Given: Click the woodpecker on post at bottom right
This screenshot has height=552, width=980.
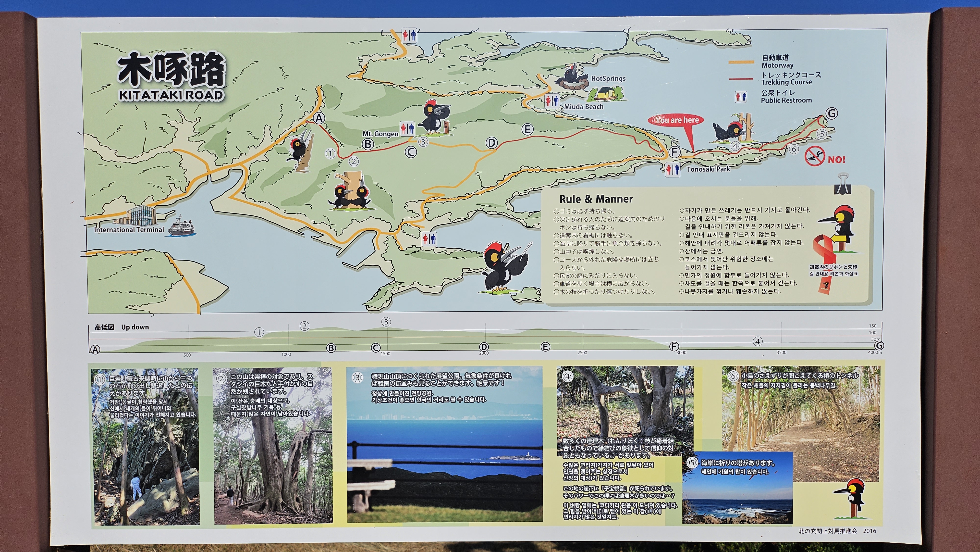Looking at the screenshot, I should (853, 499).
